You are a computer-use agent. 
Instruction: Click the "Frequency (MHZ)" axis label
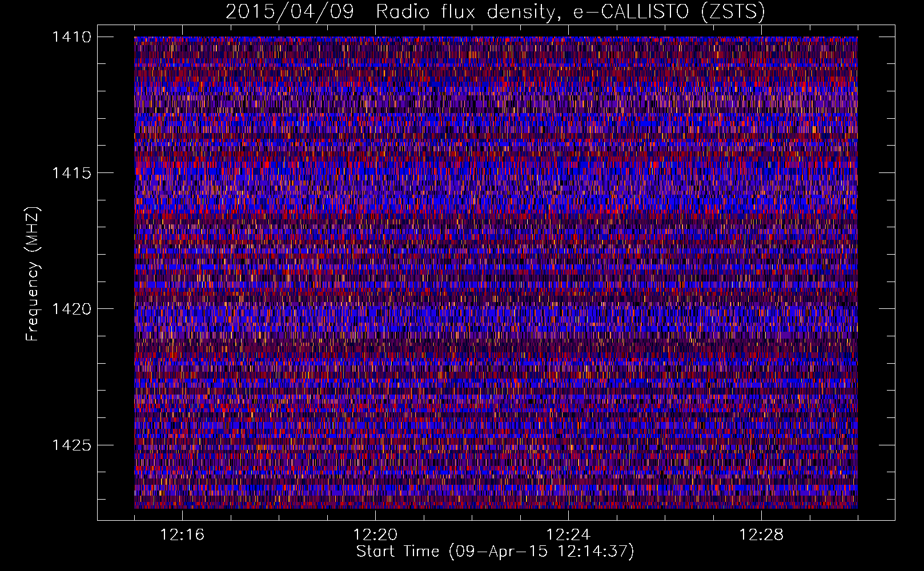tap(33, 274)
